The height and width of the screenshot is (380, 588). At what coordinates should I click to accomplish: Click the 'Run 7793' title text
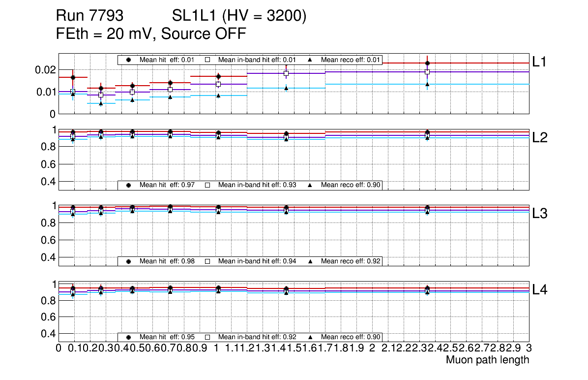coord(89,16)
